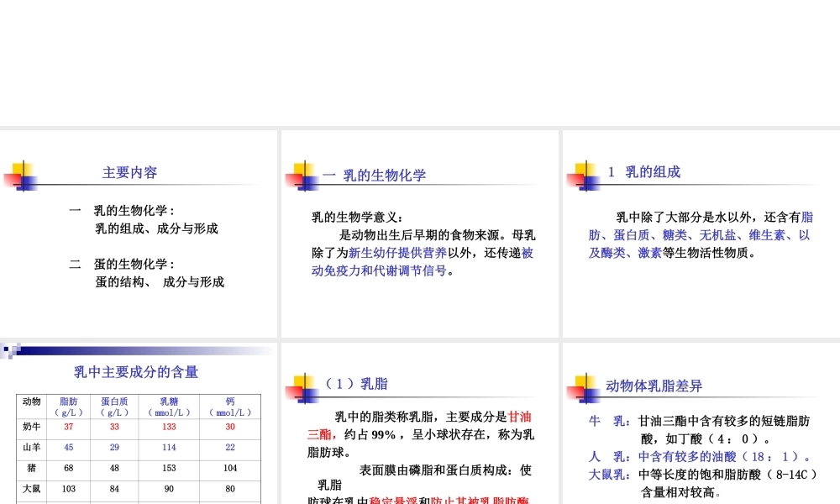Click the "奶牛" row label in the table
This screenshot has width=840, height=504.
[31, 427]
